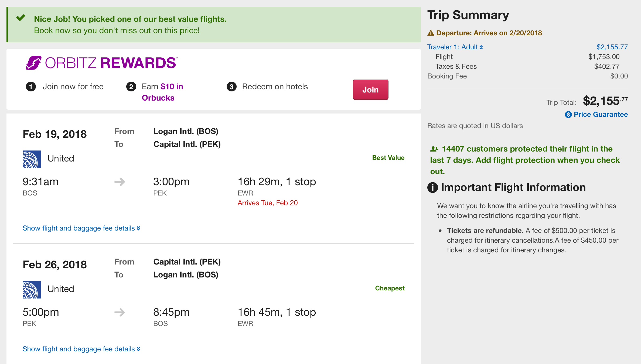
Task: Click the arrow icon on the Feb 19 flight
Action: pos(120,182)
